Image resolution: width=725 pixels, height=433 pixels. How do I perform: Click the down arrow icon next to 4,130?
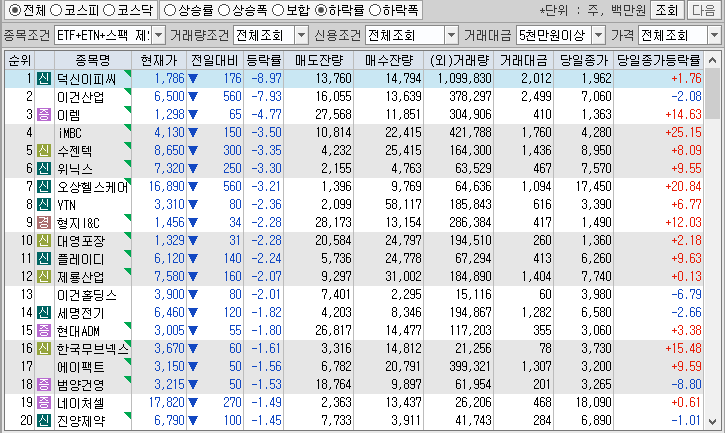193,133
